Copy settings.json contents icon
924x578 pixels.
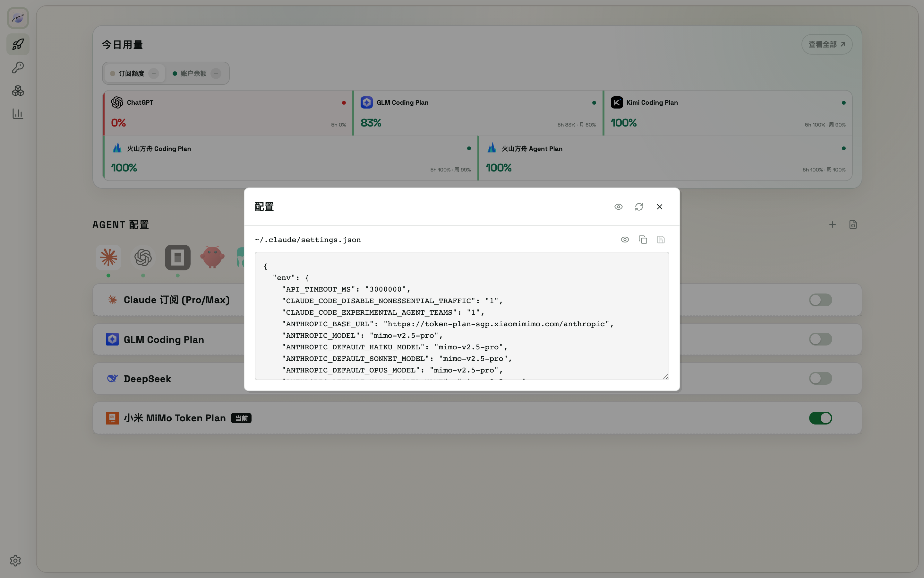[643, 240]
